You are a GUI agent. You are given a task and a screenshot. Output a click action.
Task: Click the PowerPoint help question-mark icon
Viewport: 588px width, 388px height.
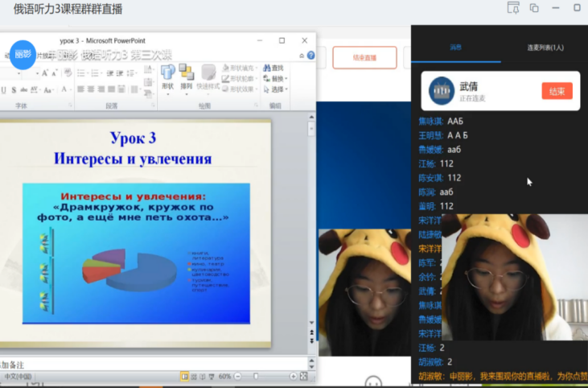point(310,56)
